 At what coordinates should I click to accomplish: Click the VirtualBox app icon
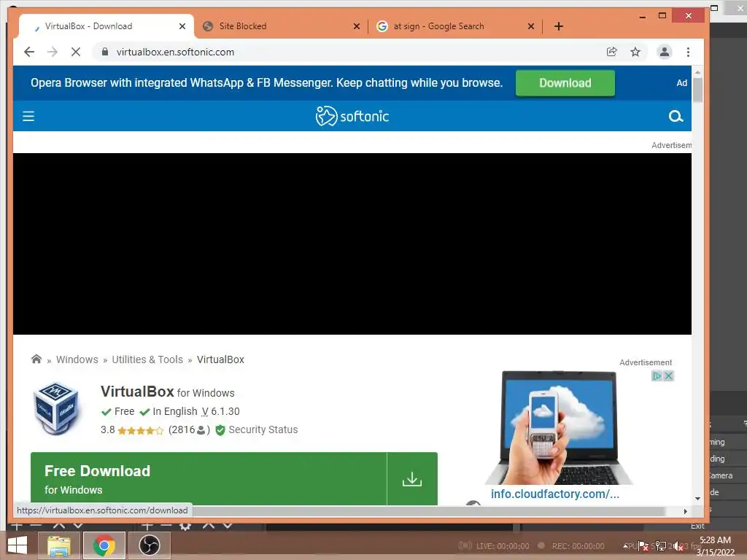click(x=56, y=408)
